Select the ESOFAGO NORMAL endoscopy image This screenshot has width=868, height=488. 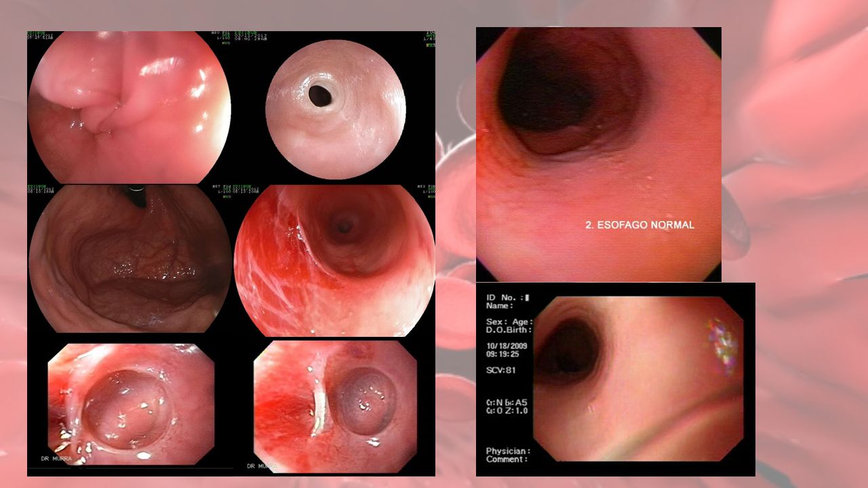click(x=599, y=155)
